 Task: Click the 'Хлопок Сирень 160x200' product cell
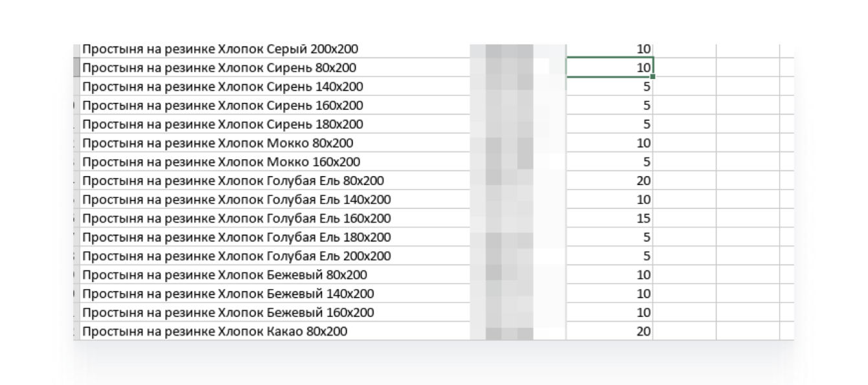coord(223,105)
